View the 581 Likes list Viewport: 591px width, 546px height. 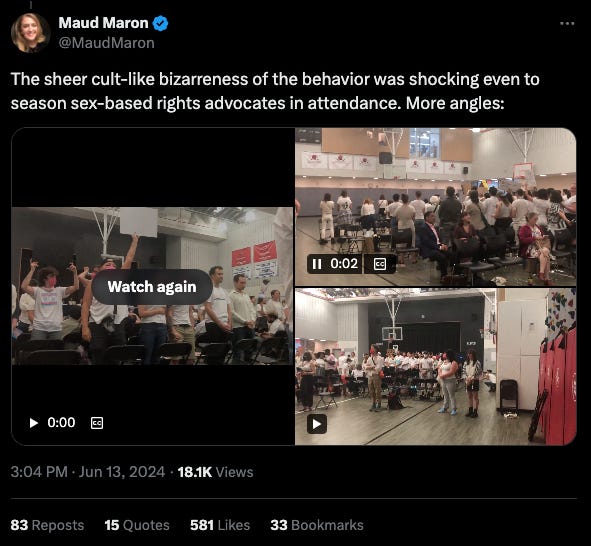pyautogui.click(x=220, y=525)
